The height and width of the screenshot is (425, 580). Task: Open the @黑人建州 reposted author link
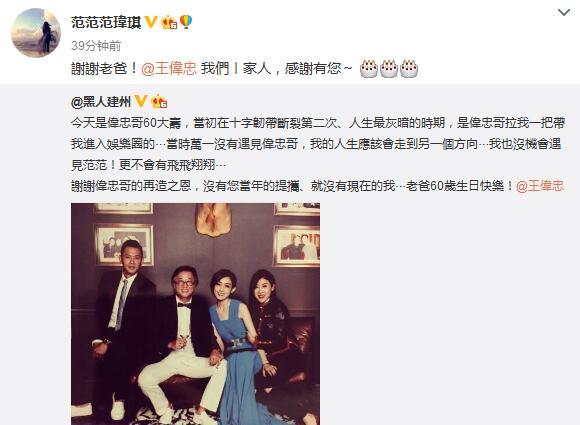(101, 102)
